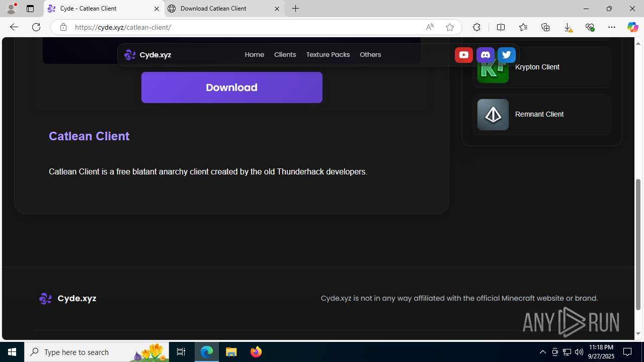The width and height of the screenshot is (644, 362).
Task: Open the YouTube social icon
Action: [463, 55]
